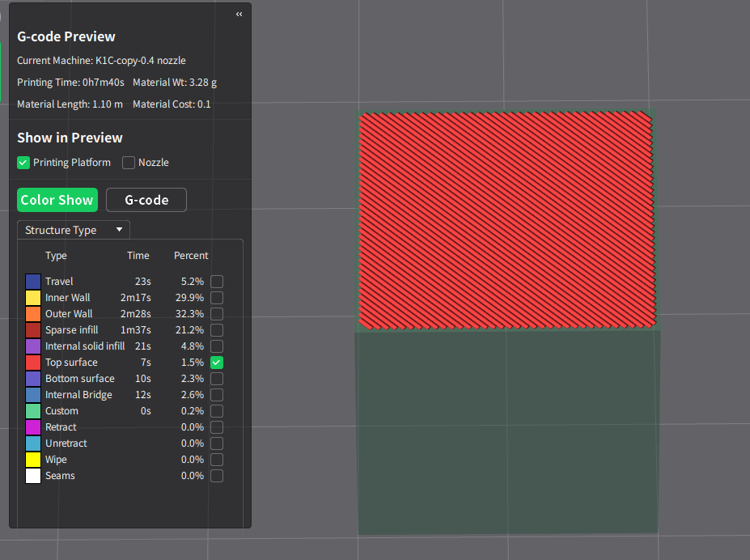Show Sparse infill in preview
Screen dimensions: 750x560
tap(217, 330)
